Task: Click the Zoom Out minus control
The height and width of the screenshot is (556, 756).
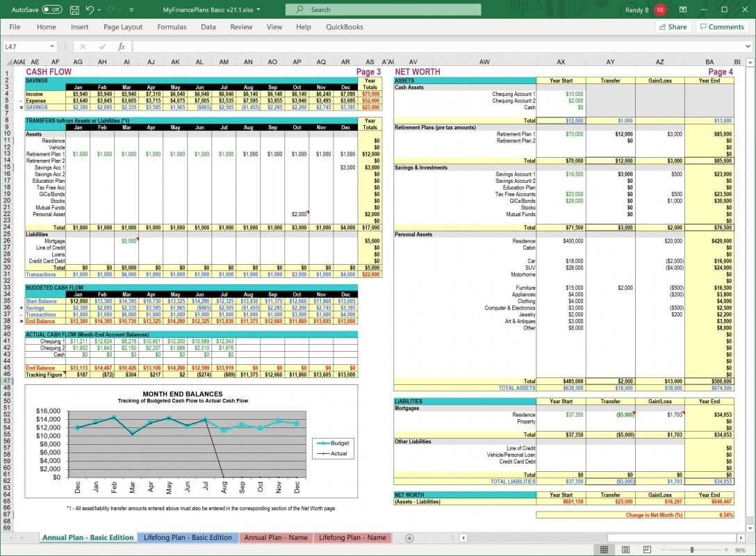Action: [664, 549]
